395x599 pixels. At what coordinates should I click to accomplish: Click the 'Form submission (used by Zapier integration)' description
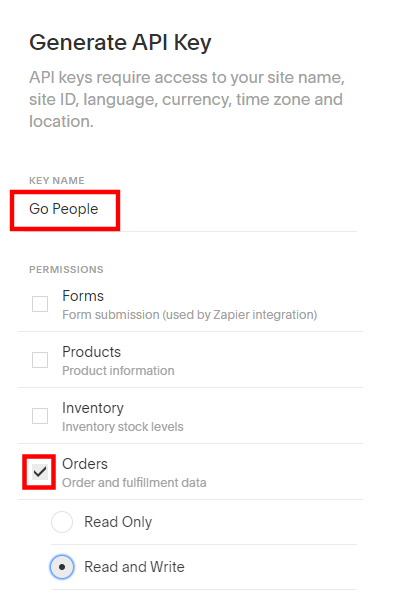[x=190, y=315]
